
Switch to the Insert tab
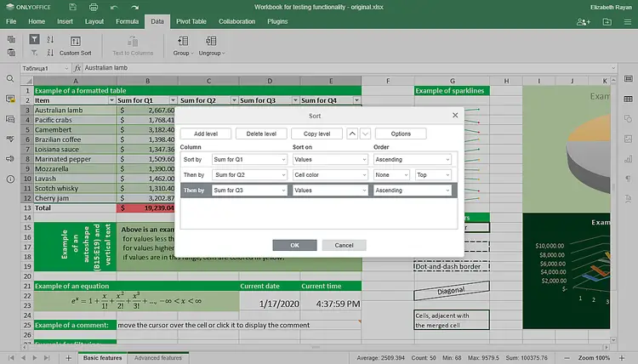(x=65, y=21)
